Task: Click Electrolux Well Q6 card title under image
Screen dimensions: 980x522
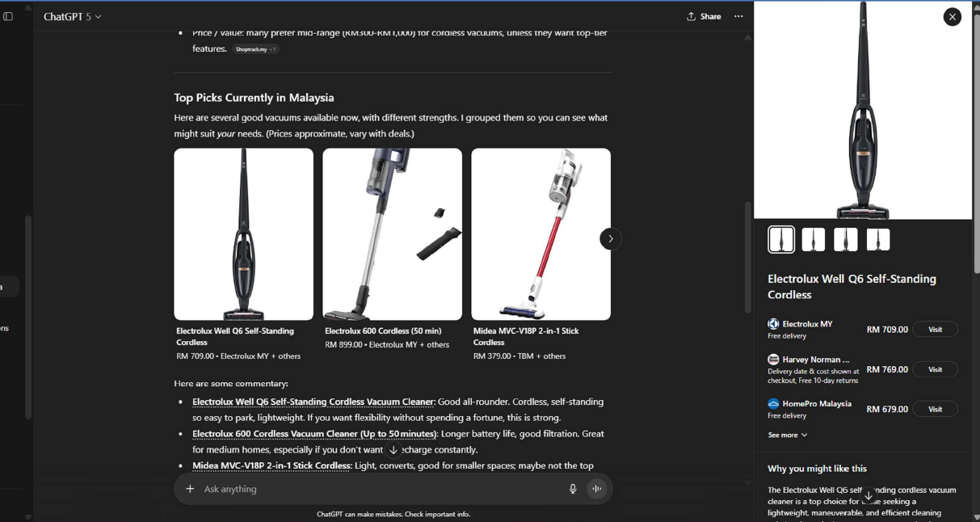Action: coord(235,336)
